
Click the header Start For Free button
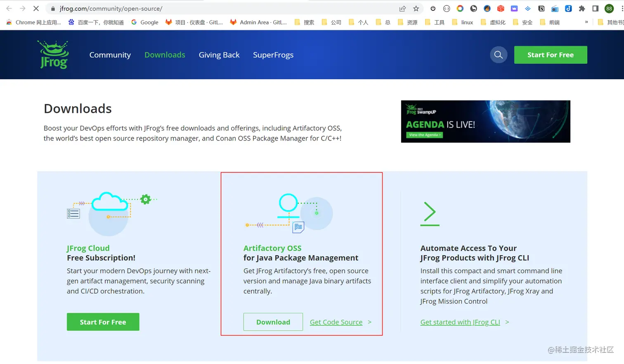(551, 55)
